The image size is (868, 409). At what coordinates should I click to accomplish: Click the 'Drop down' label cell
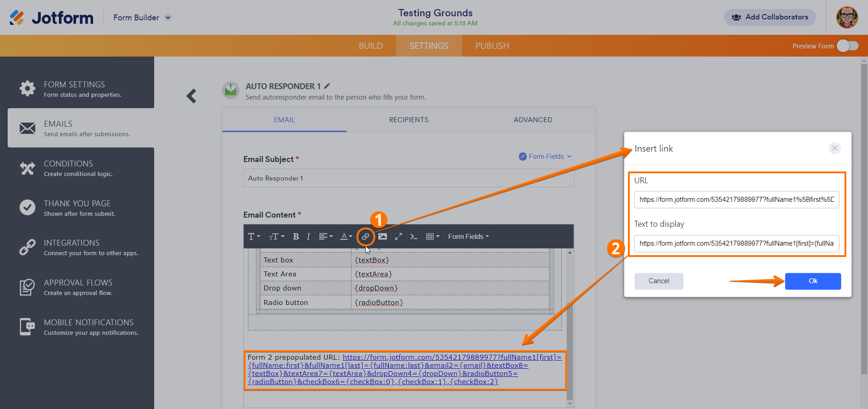click(x=306, y=288)
